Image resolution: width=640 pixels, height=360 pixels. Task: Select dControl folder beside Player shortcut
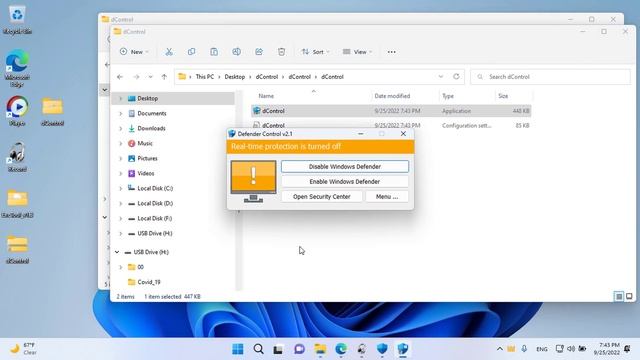[x=52, y=111]
